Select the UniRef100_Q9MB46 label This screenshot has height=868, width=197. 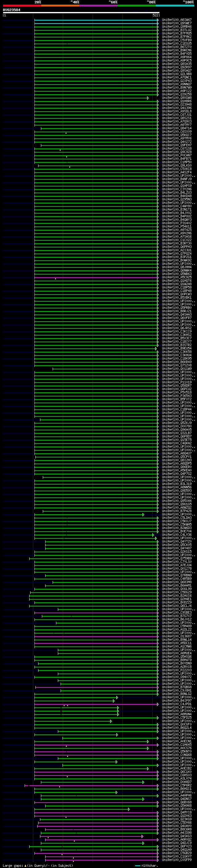[176, 26]
